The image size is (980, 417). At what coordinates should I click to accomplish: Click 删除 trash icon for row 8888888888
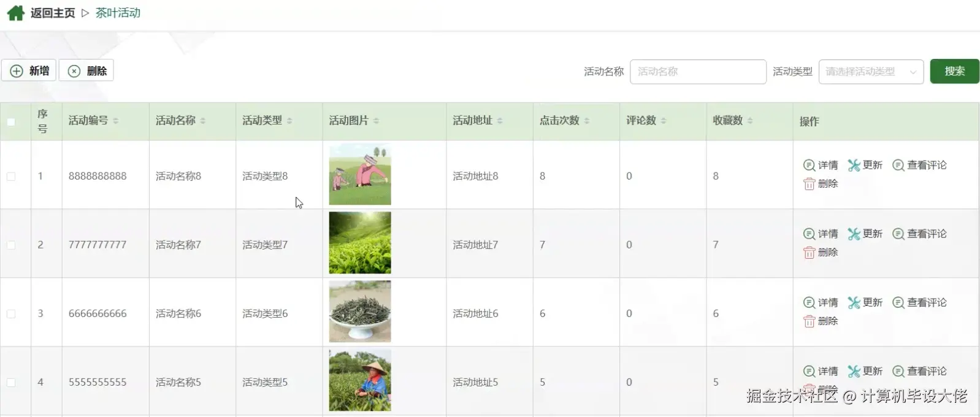tap(809, 183)
